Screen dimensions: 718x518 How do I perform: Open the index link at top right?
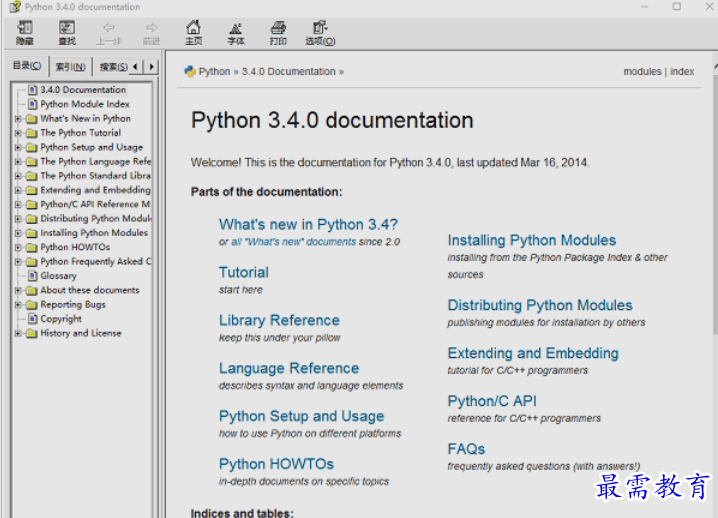pos(682,71)
